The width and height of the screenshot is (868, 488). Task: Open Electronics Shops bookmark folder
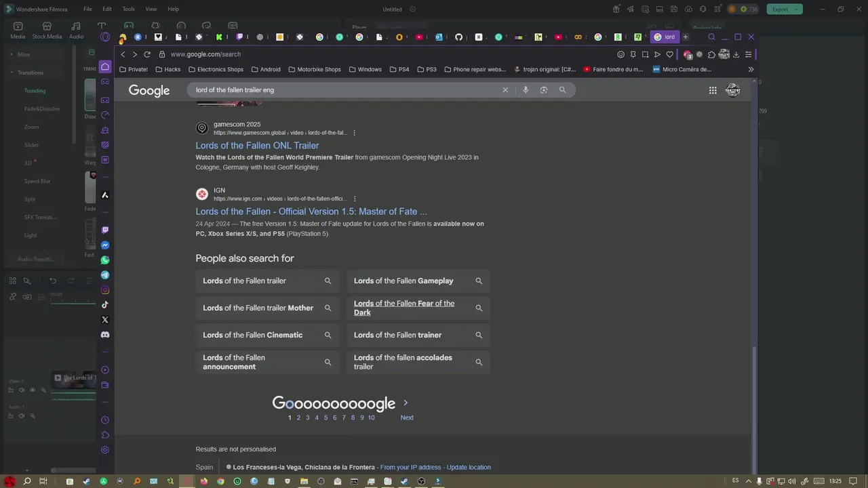click(x=216, y=69)
